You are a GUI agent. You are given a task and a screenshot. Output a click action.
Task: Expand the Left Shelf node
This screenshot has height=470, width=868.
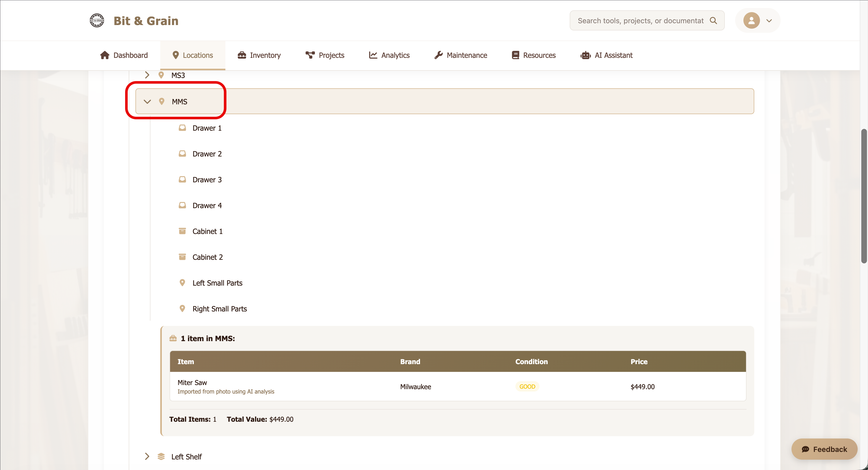tap(147, 456)
